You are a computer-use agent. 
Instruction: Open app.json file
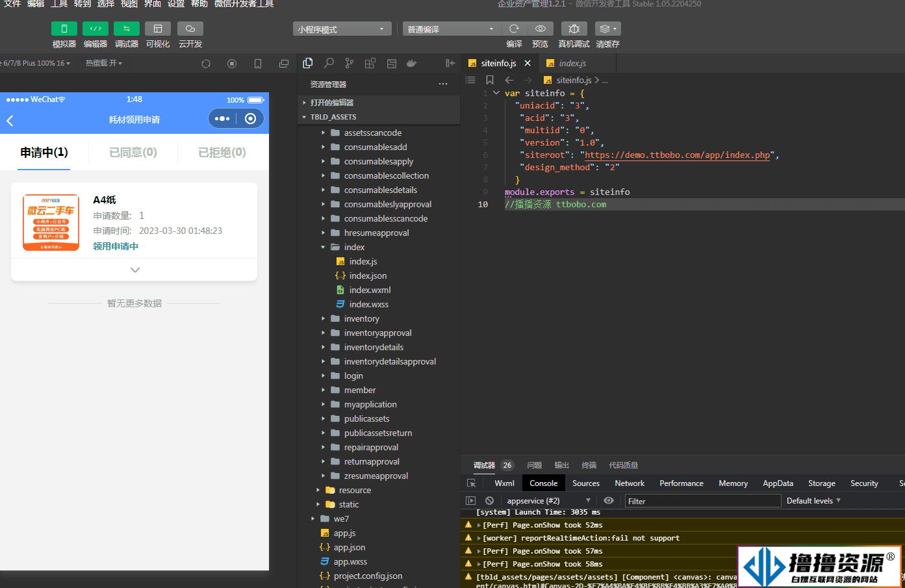tap(379, 547)
